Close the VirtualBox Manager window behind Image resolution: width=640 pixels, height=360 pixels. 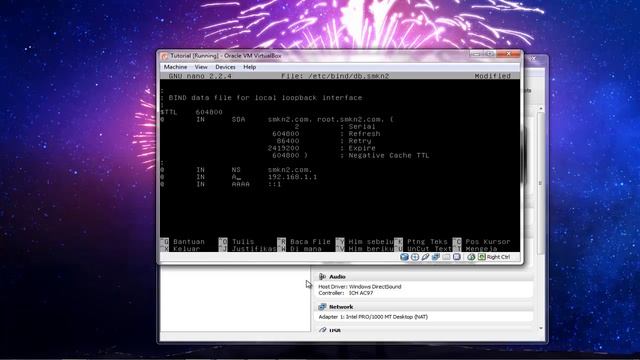[x=533, y=59]
